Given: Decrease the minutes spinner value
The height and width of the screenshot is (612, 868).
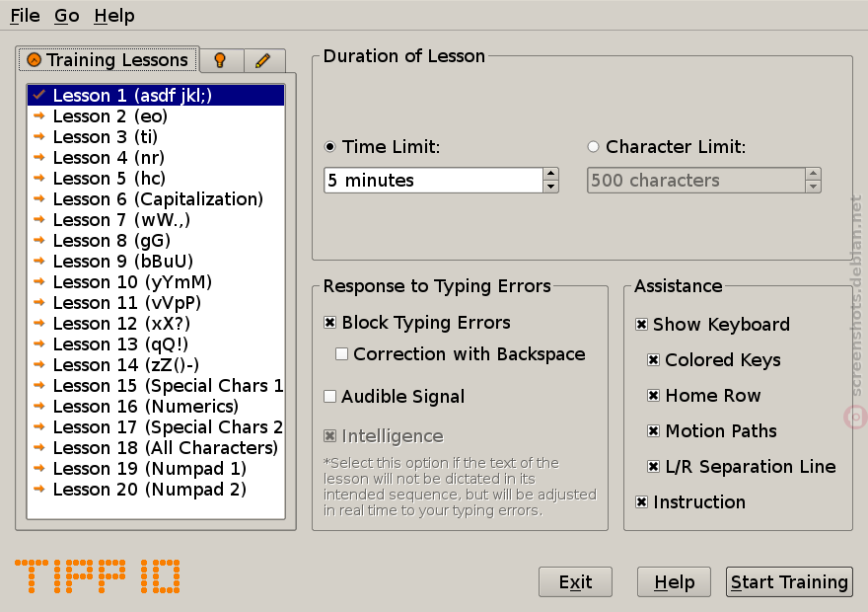Looking at the screenshot, I should pyautogui.click(x=550, y=187).
